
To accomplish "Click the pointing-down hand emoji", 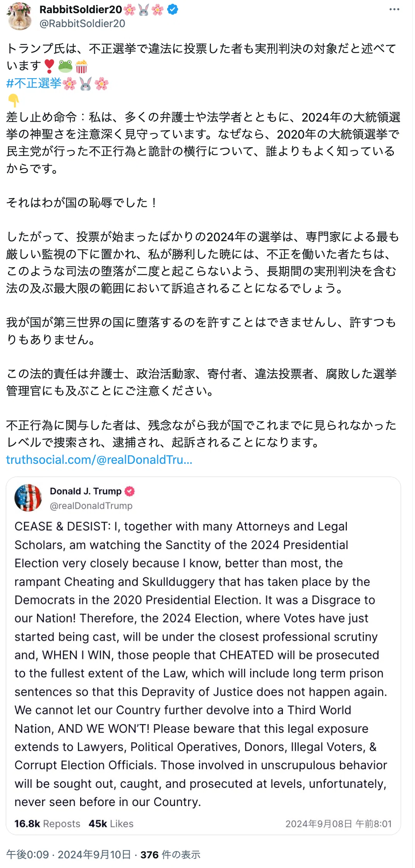I will pos(14,101).
